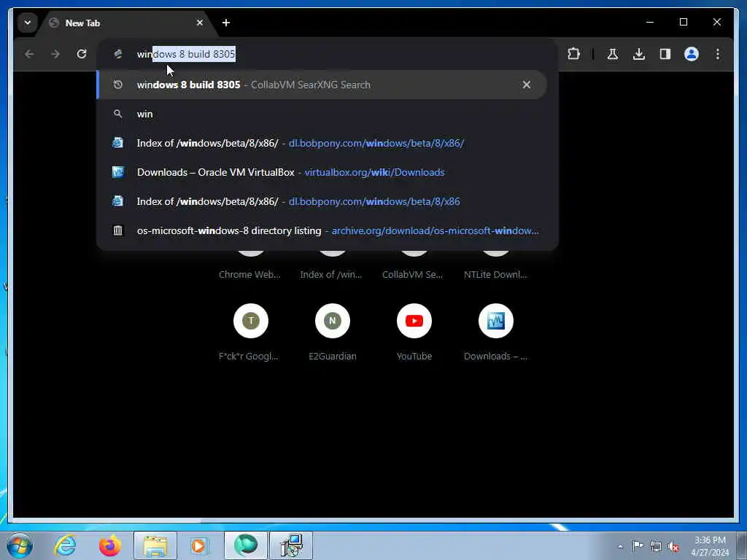The height and width of the screenshot is (560, 747).
Task: Open dl.bobpony.com/windows/beta/8/x86/ suggestion with trailing slash
Action: pyautogui.click(x=322, y=143)
